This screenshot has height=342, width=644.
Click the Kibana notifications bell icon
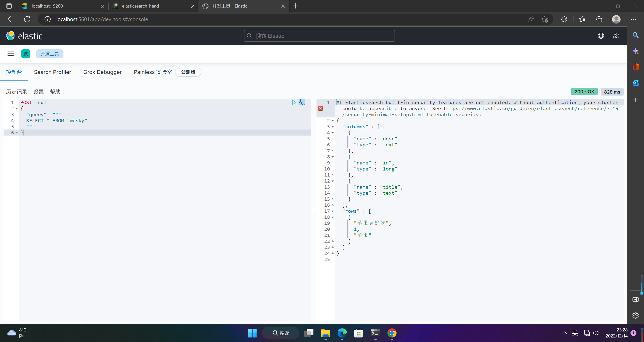[616, 36]
